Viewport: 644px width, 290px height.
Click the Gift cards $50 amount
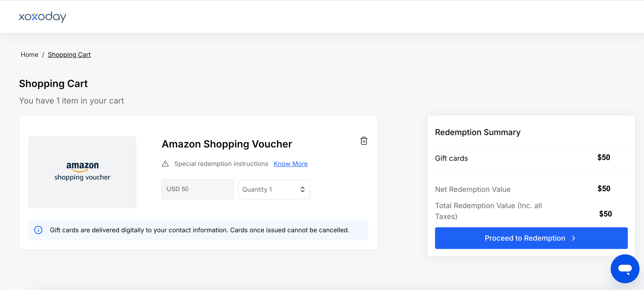603,158
